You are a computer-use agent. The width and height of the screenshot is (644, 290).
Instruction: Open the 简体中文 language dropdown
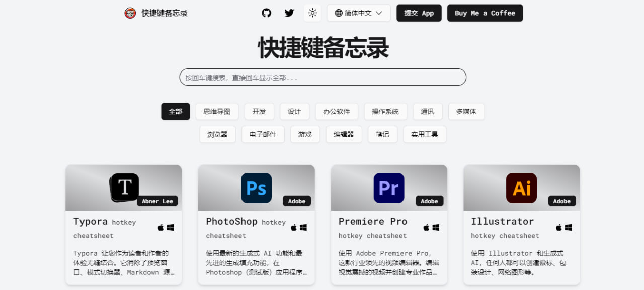(x=359, y=13)
